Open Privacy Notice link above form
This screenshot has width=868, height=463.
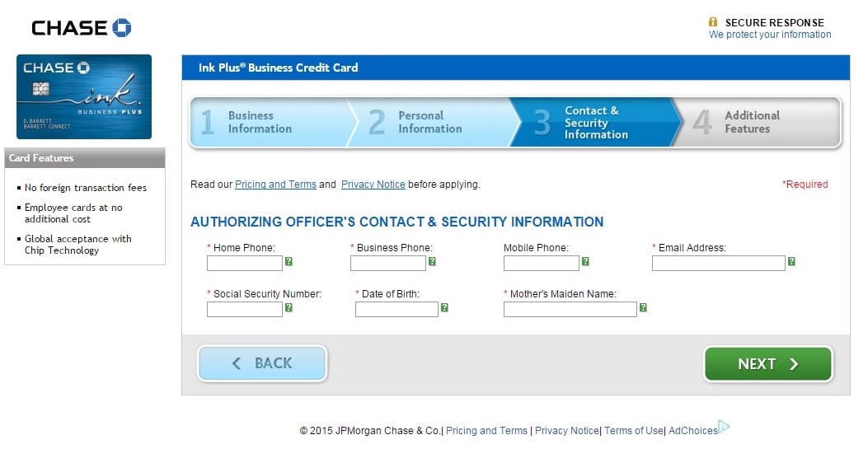pos(373,185)
